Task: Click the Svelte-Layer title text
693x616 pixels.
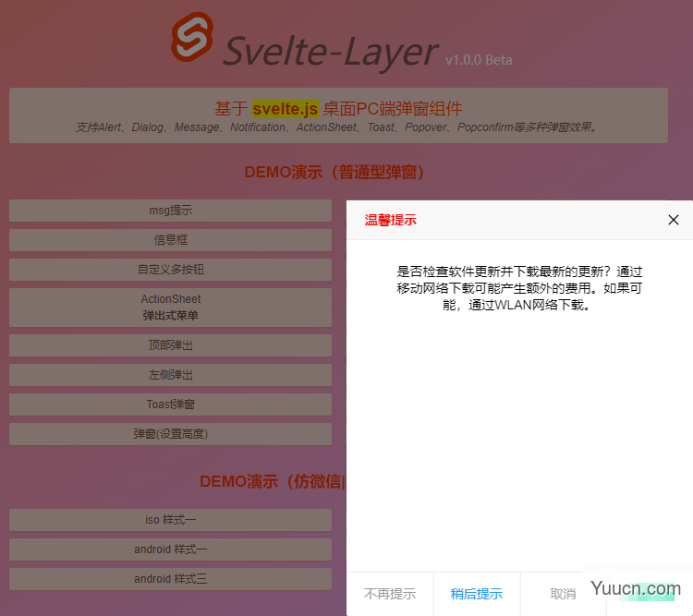Action: pos(330,52)
